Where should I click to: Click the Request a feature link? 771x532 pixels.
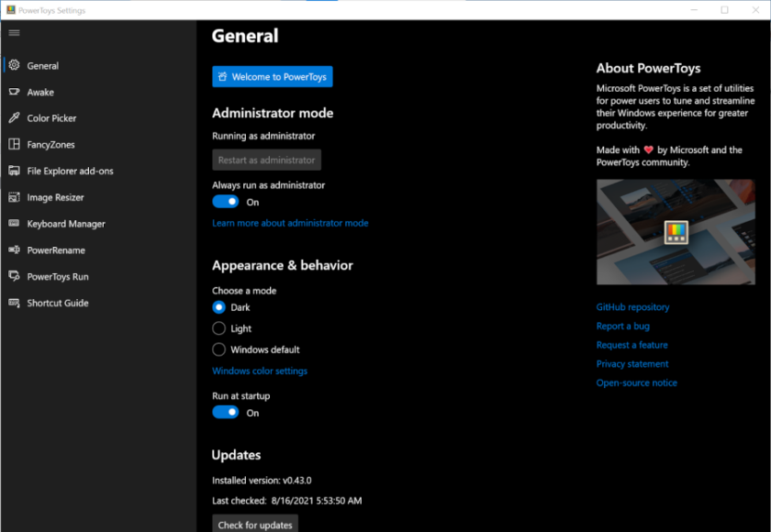(x=631, y=345)
